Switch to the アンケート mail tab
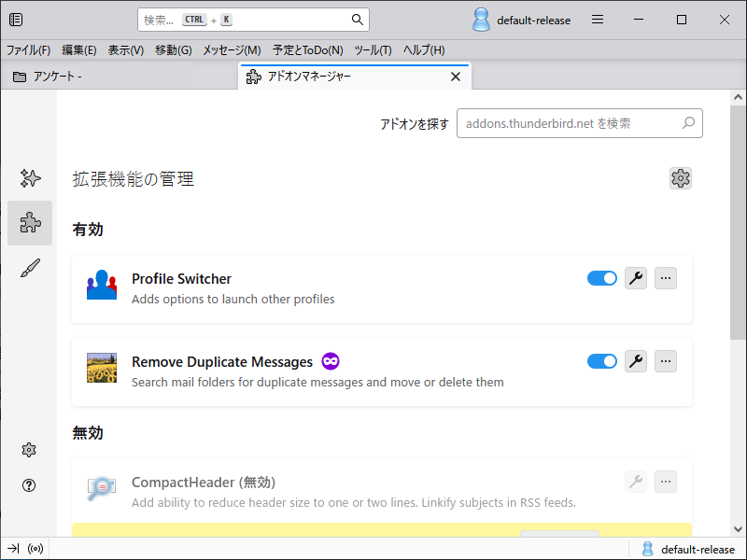This screenshot has height=560, width=747. point(120,77)
